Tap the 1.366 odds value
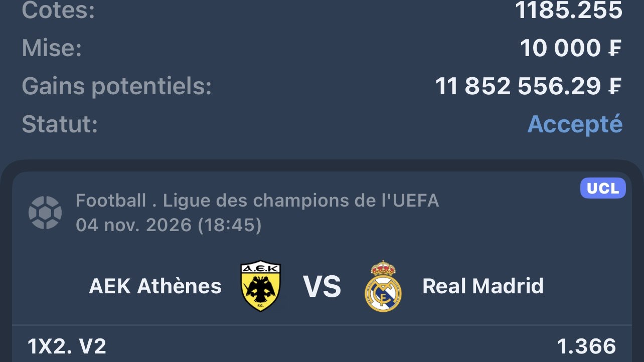 coord(586,346)
